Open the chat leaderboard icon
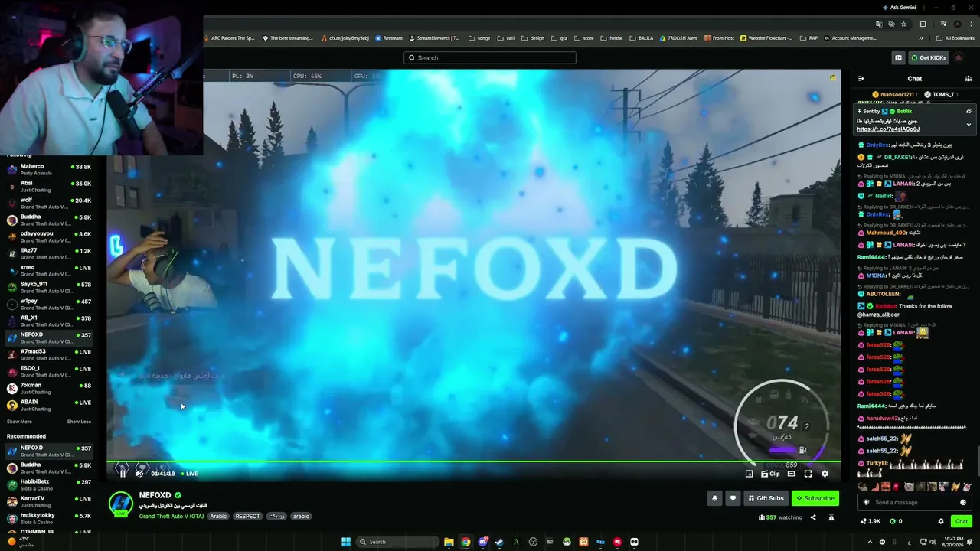The width and height of the screenshot is (980, 551). [968, 78]
